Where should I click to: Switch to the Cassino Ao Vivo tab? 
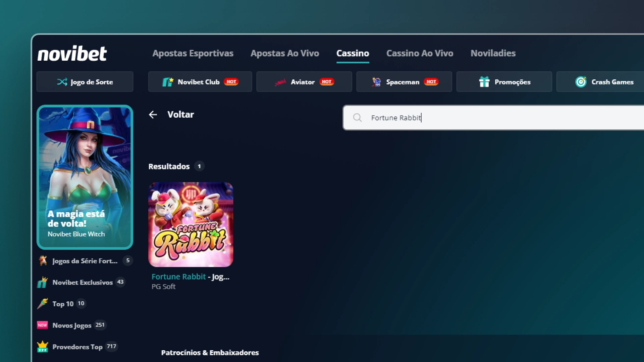click(420, 53)
